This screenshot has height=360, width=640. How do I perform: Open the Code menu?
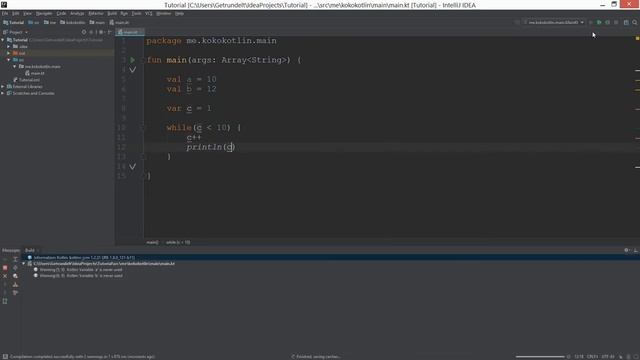(x=61, y=13)
